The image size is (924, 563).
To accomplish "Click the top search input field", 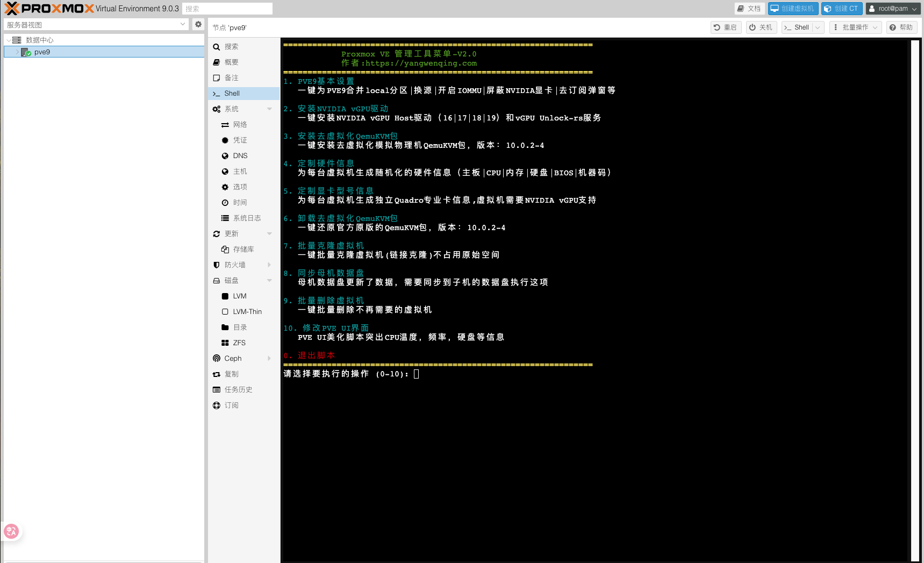I will [x=227, y=9].
